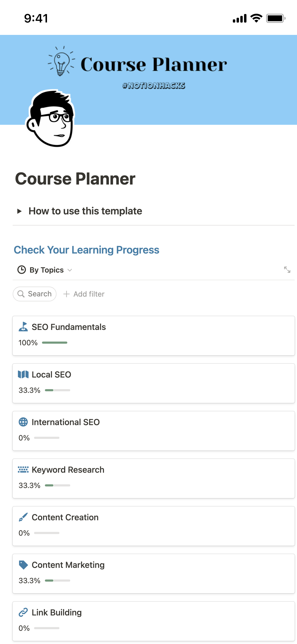297x644 pixels.
Task: Open the Check Your Learning Progress link
Action: [x=86, y=250]
